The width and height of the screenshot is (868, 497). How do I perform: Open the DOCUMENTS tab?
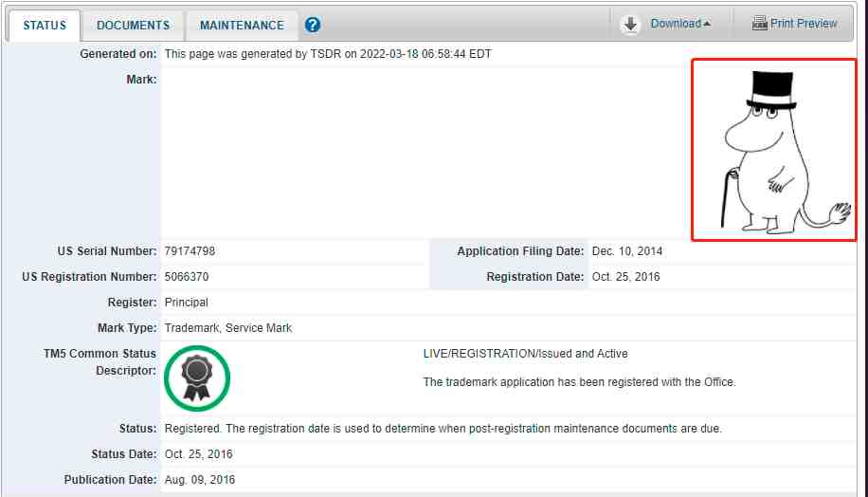pyautogui.click(x=133, y=26)
